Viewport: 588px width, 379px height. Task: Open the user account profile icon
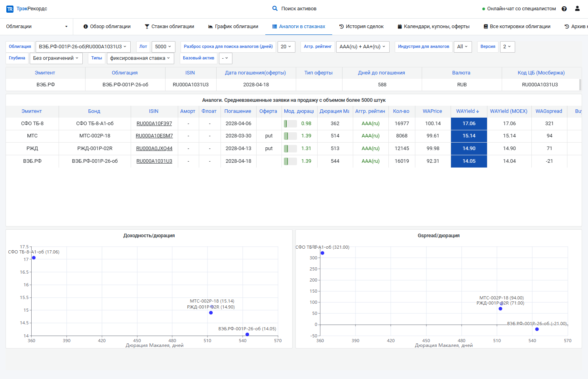(577, 8)
